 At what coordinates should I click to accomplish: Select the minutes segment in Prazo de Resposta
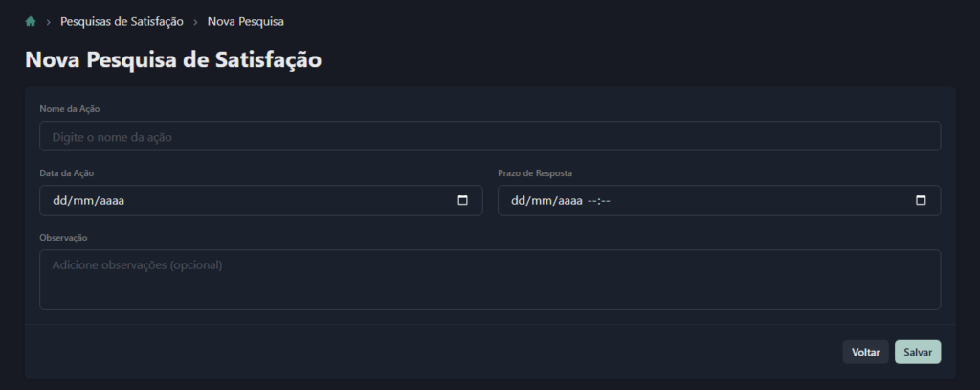pyautogui.click(x=605, y=201)
